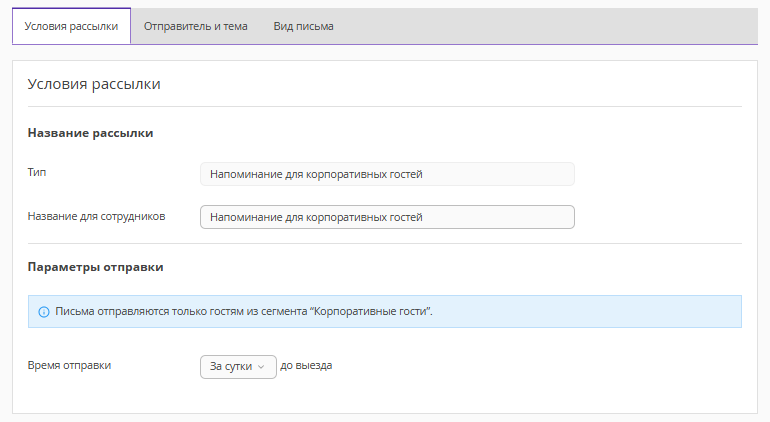Click the read-only Тип field

tap(387, 175)
